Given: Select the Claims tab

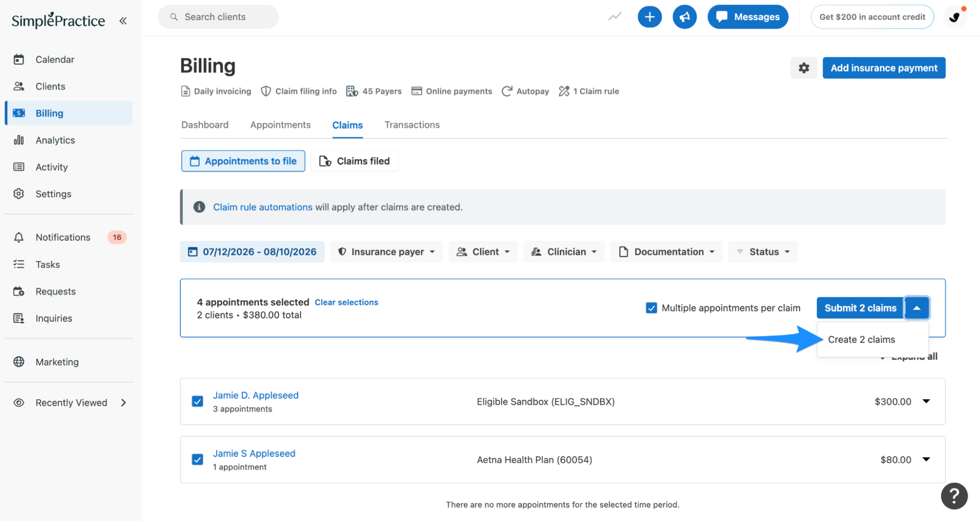Looking at the screenshot, I should click(348, 125).
